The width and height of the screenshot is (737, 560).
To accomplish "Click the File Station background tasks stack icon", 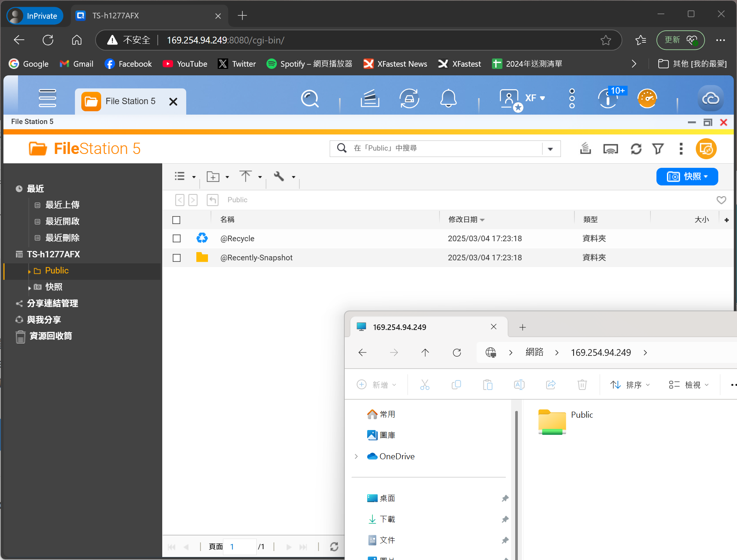I will [x=585, y=149].
